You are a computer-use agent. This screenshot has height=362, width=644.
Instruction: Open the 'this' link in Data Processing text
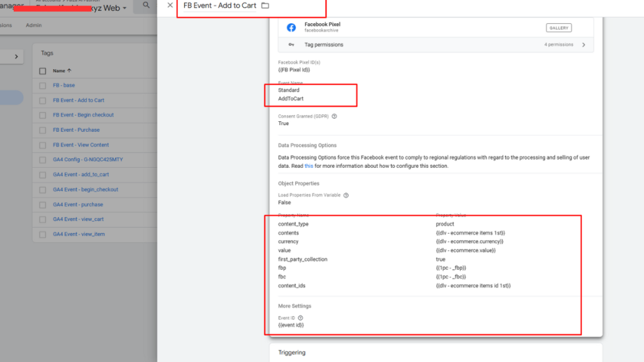pyautogui.click(x=308, y=166)
